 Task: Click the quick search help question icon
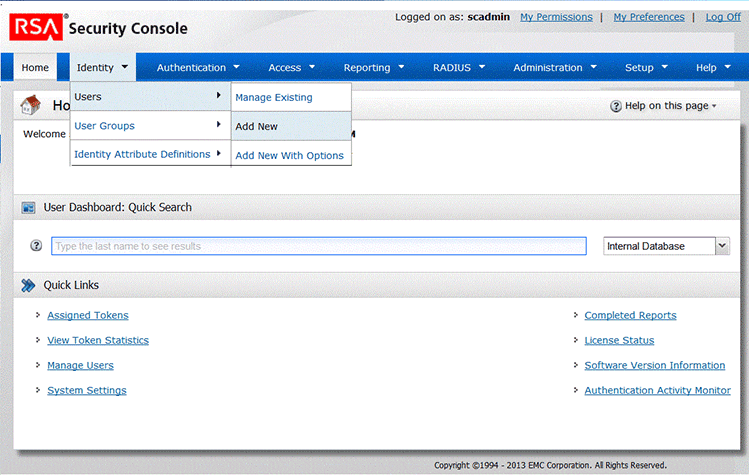(x=36, y=246)
